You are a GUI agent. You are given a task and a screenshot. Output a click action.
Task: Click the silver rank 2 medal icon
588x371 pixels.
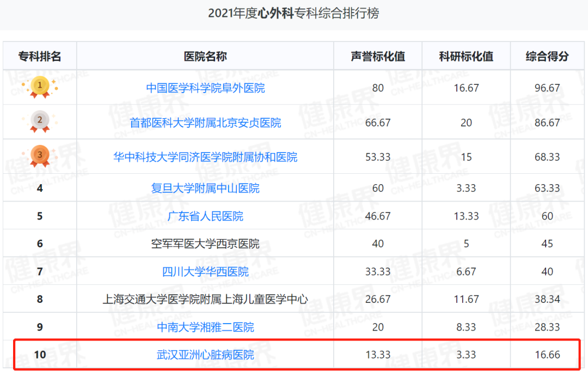coord(40,121)
